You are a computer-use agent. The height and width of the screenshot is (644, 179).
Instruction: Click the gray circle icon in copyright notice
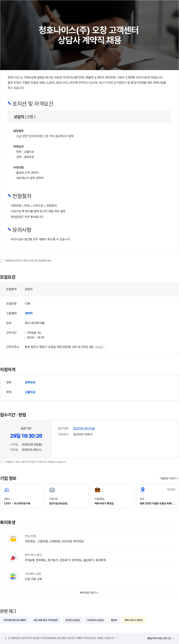click(6, 638)
